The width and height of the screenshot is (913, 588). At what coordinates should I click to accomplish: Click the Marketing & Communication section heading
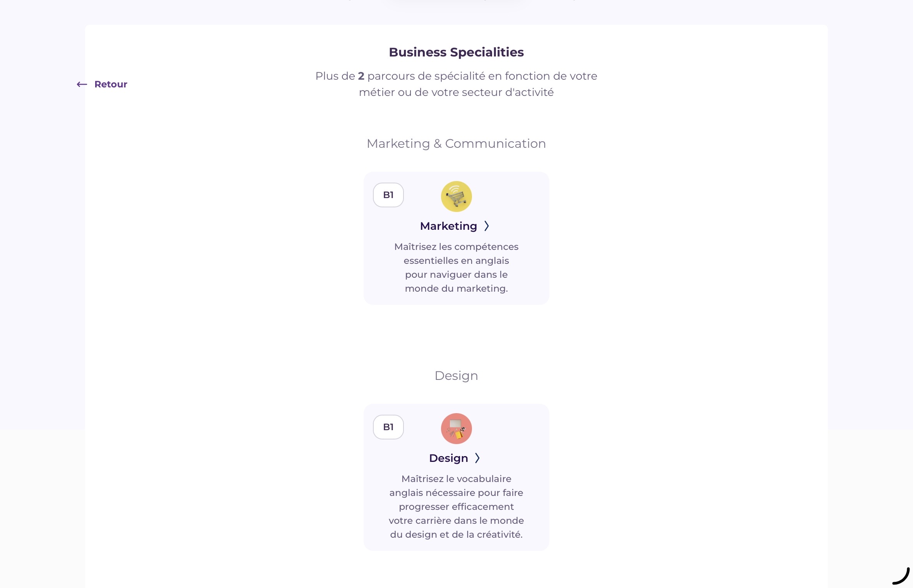click(x=456, y=144)
